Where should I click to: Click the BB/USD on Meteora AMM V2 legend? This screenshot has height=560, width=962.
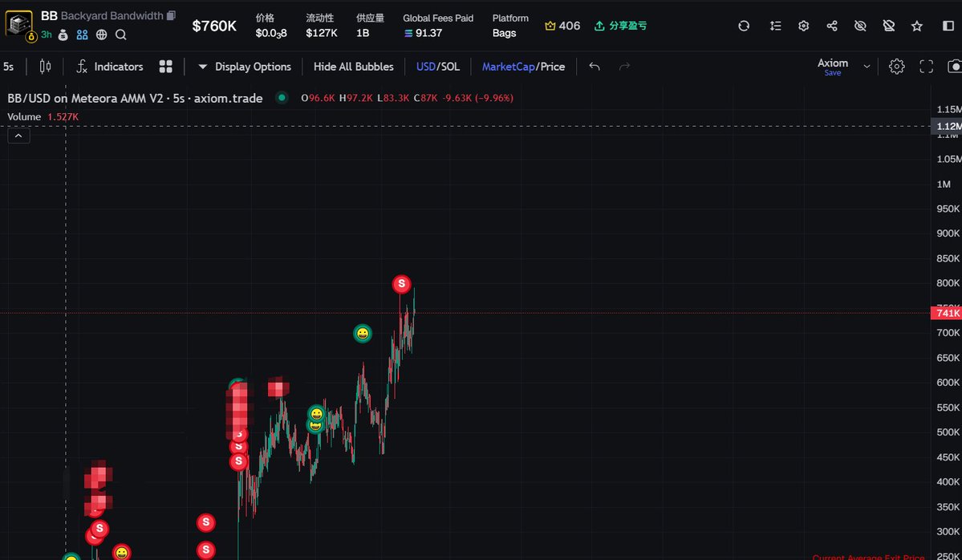135,98
